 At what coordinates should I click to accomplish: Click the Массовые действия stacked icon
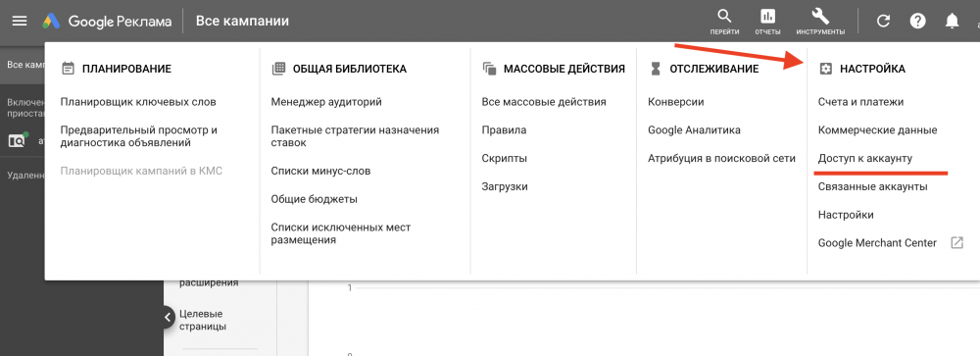(x=489, y=69)
